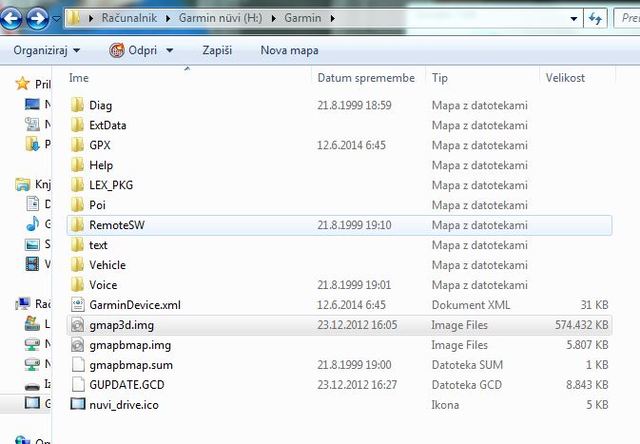Select the Voice folder icon
Viewport: 640px width, 444px height.
(77, 285)
